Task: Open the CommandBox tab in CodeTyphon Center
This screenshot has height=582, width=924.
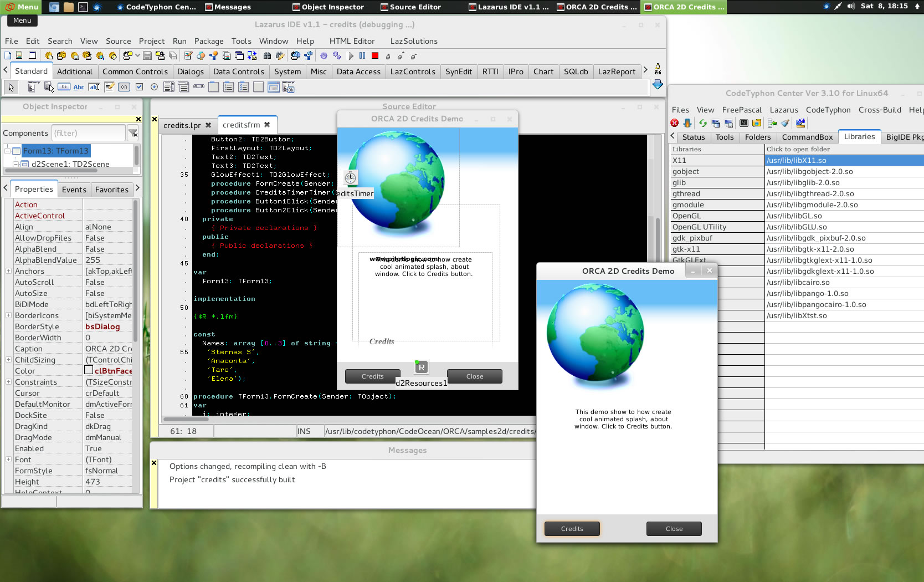Action: tap(807, 137)
